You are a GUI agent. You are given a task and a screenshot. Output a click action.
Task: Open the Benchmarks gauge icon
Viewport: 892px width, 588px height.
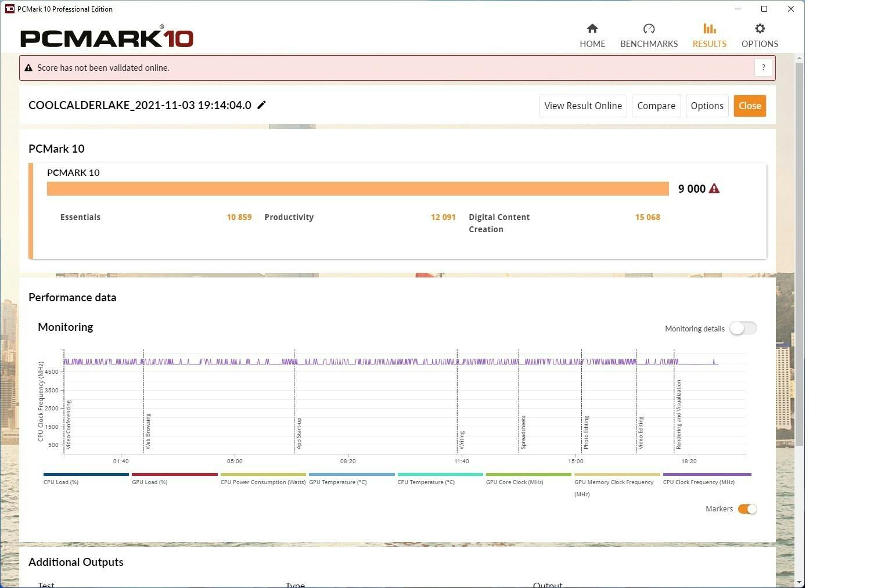point(649,29)
